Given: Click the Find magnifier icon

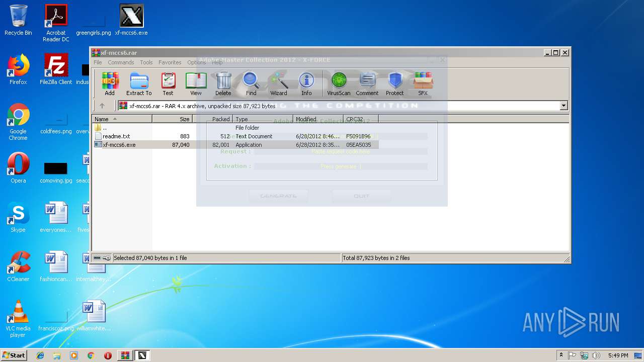Looking at the screenshot, I should point(251,83).
